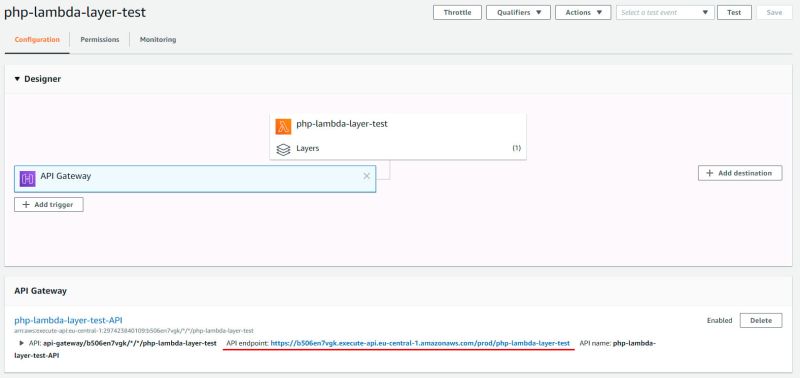Click the orange Lambda function icon
The height and width of the screenshot is (378, 800).
(283, 126)
